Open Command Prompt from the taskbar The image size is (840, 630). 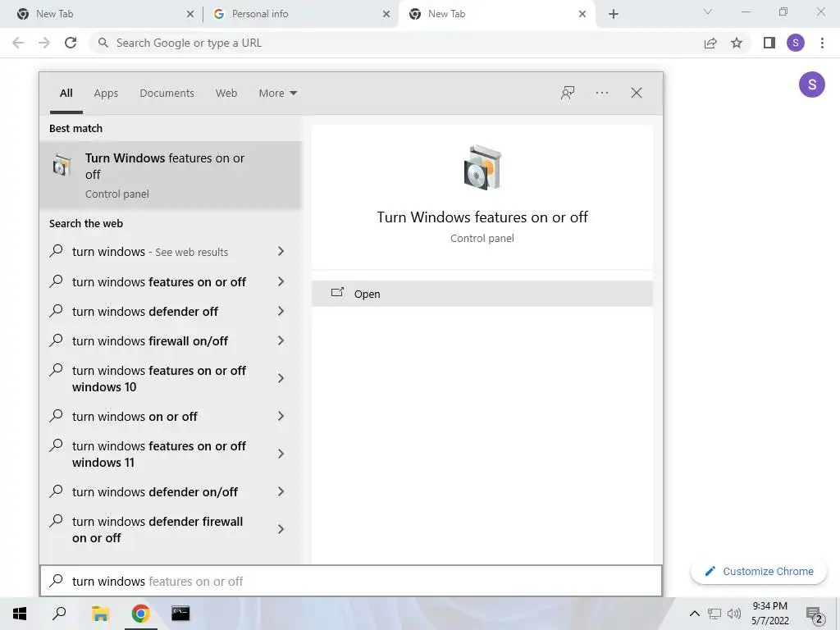180,614
